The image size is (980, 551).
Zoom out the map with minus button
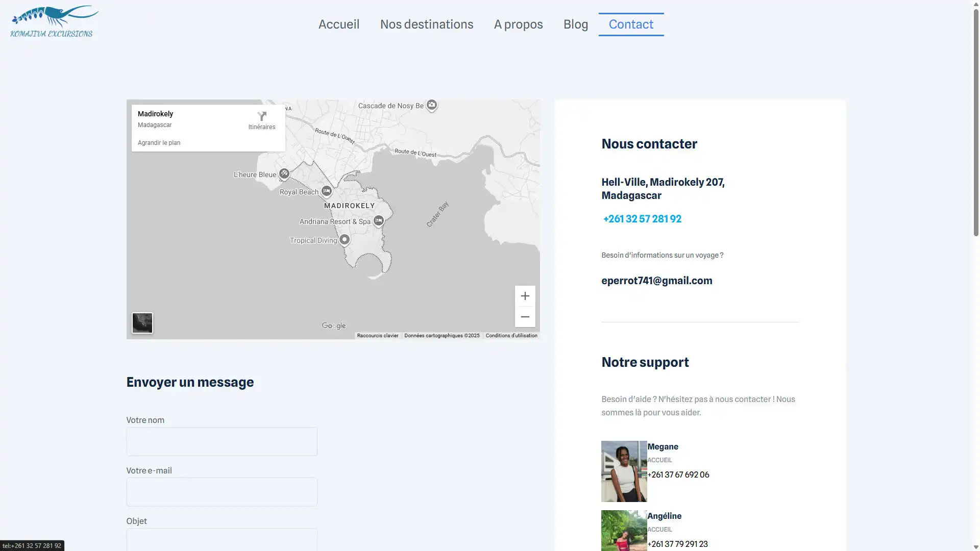click(525, 317)
